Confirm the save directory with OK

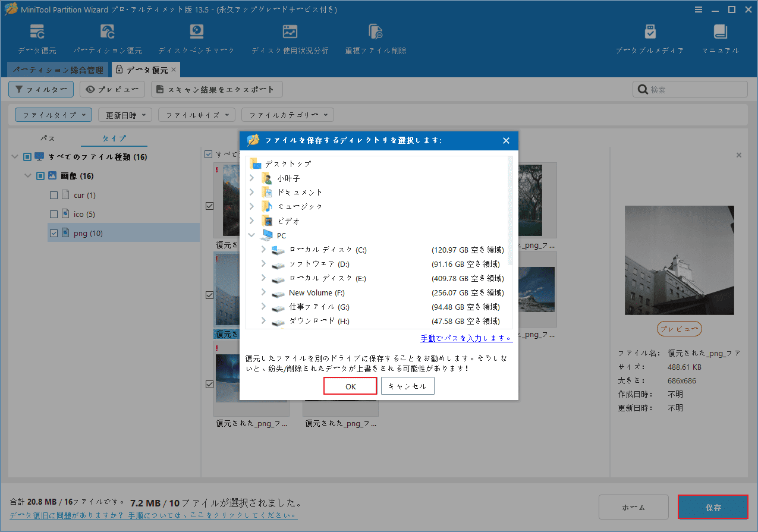point(350,385)
